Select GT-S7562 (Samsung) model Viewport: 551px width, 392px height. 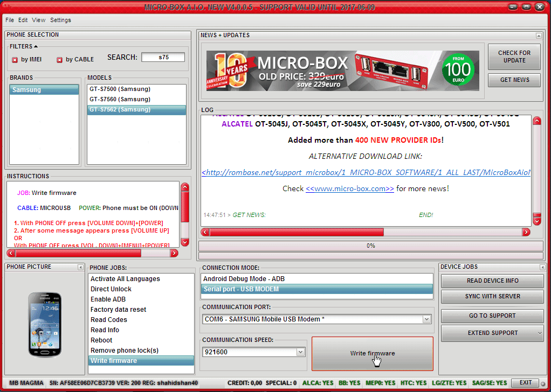[x=137, y=110]
